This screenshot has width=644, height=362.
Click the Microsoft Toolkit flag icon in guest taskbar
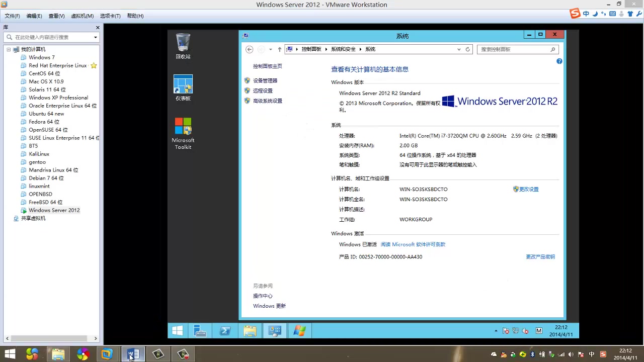point(299,331)
